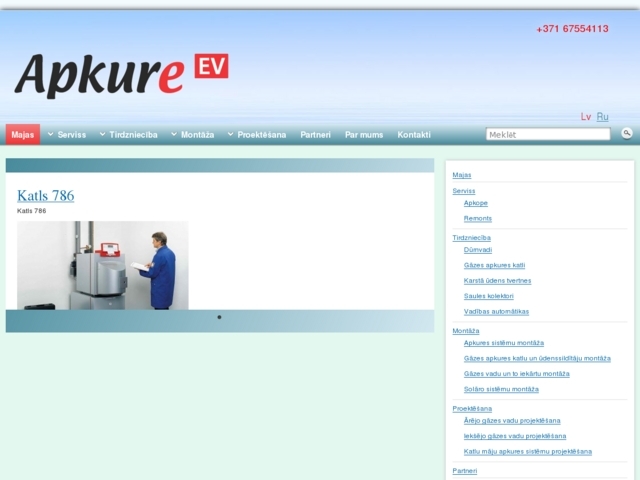Open Serviss in the sidebar menu
Viewport: 640px width, 480px height.
[x=464, y=191]
